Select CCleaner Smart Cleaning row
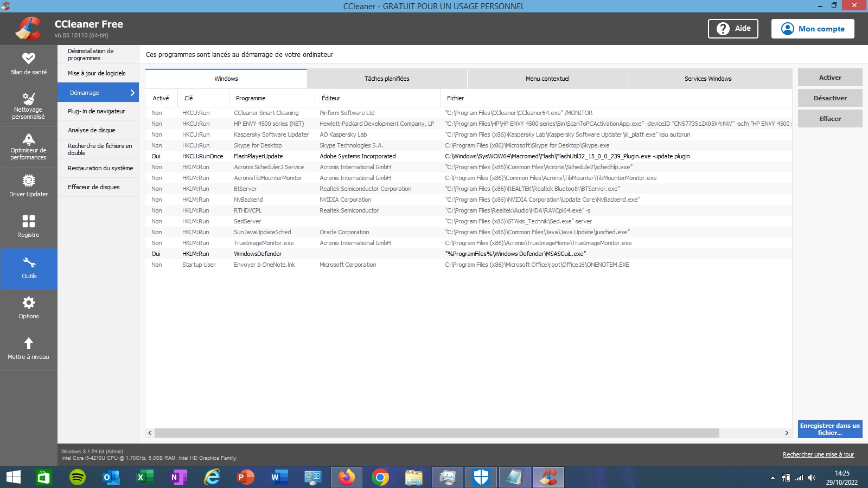The width and height of the screenshot is (868, 488). [469, 113]
